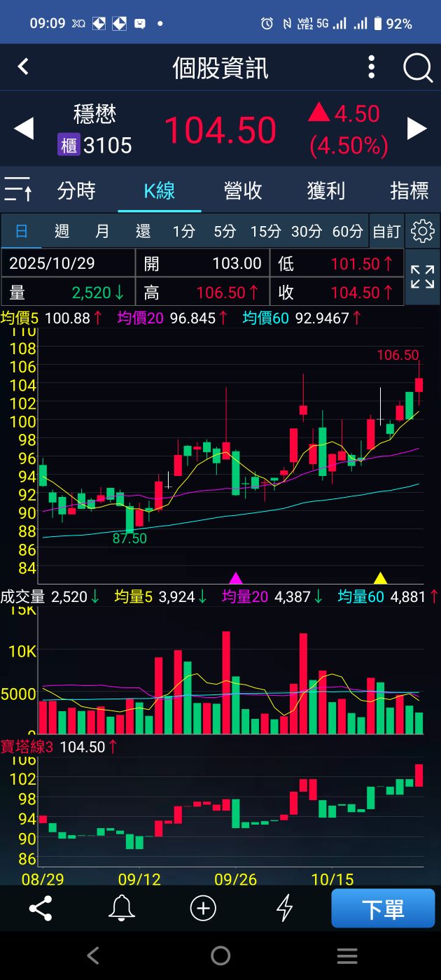Open price alert bell icon
441x980 pixels.
pyautogui.click(x=122, y=909)
